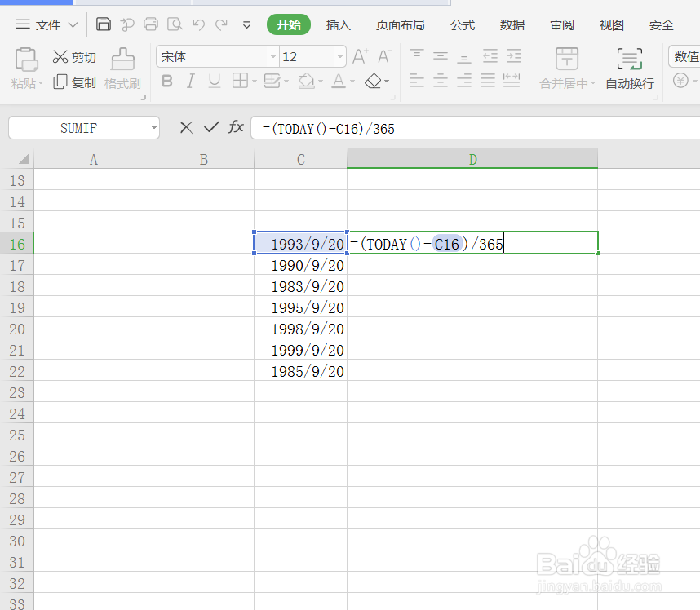Switch to the 公式 ribbon tab
Viewport: 700px width, 610px height.
tap(463, 25)
